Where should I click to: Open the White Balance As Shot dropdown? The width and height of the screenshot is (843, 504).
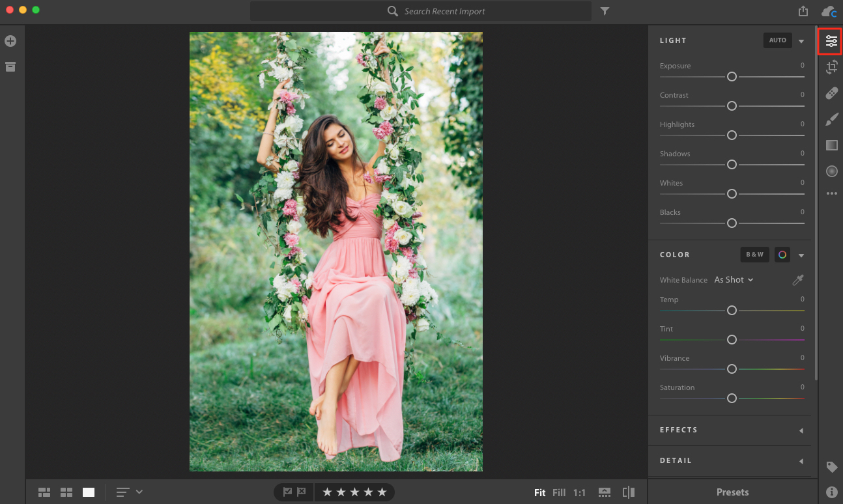(x=734, y=280)
